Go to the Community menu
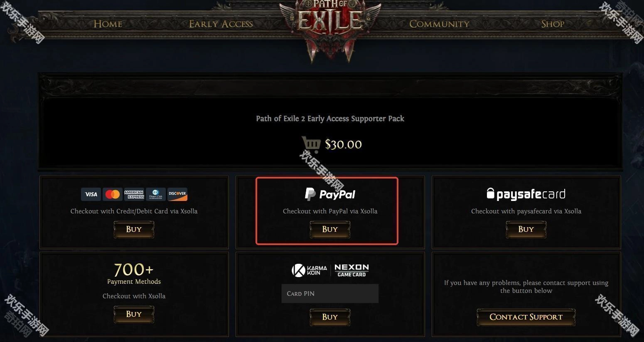 [x=440, y=24]
